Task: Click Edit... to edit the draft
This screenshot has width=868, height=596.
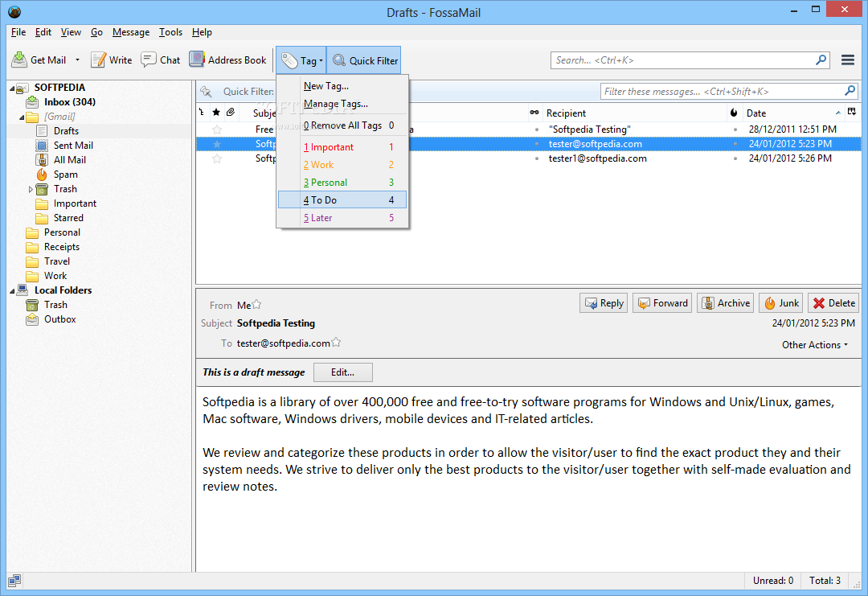Action: pyautogui.click(x=342, y=372)
